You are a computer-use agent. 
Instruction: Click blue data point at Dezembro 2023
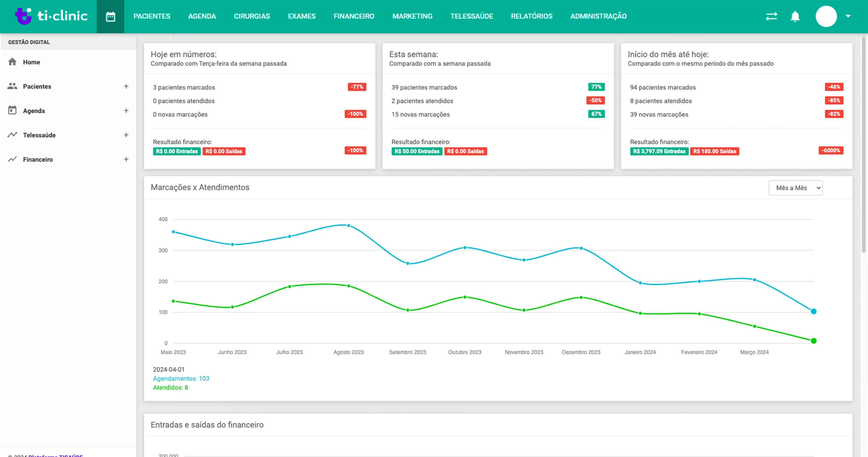pos(581,248)
